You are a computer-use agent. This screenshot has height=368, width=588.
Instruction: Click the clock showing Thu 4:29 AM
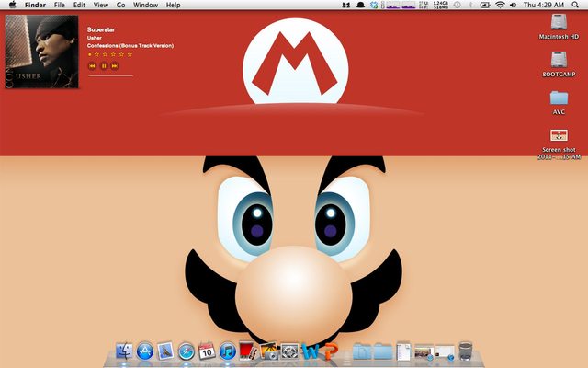pos(544,5)
